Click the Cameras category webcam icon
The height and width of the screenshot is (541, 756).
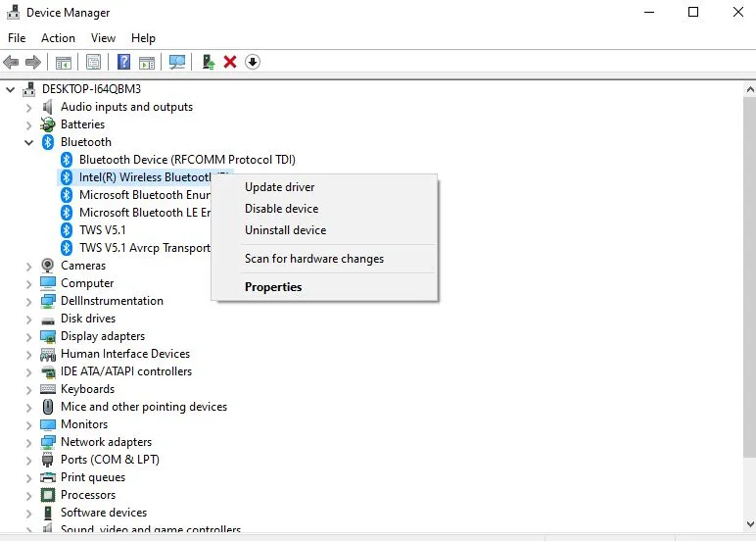click(48, 266)
